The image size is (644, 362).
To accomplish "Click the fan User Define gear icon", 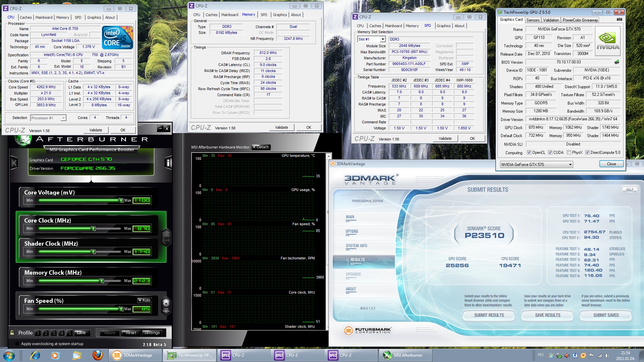I will tap(166, 304).
